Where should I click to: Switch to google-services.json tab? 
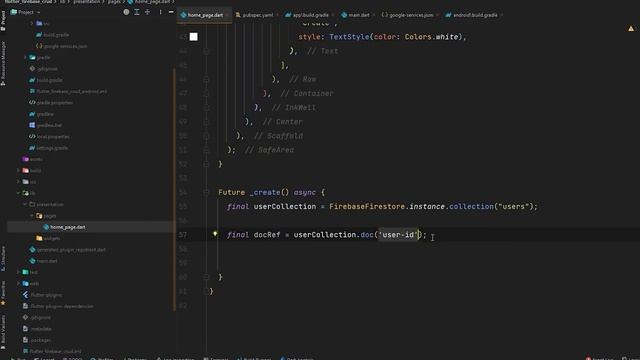411,15
